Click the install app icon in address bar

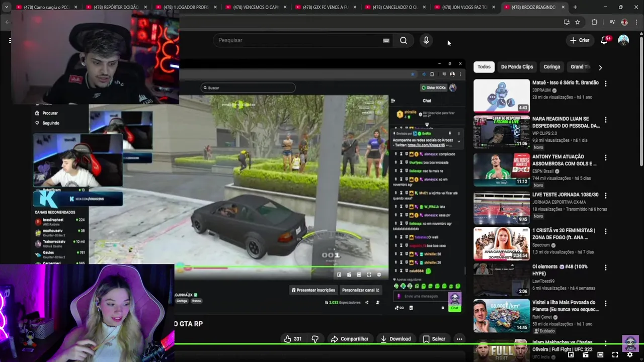(x=567, y=22)
